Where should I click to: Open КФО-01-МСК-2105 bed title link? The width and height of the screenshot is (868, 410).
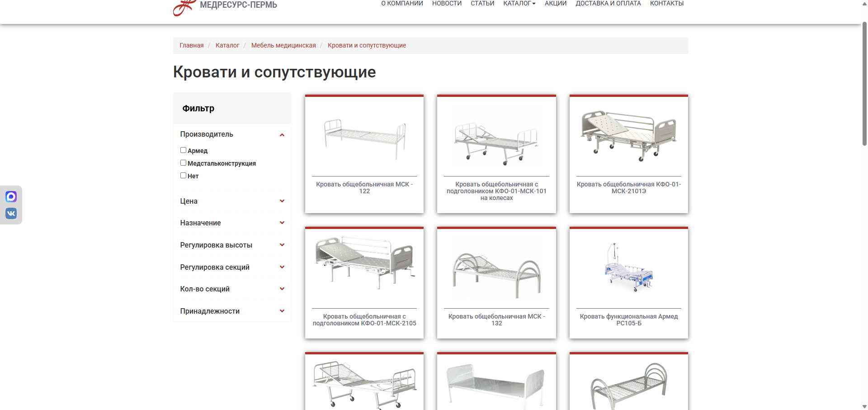point(364,320)
